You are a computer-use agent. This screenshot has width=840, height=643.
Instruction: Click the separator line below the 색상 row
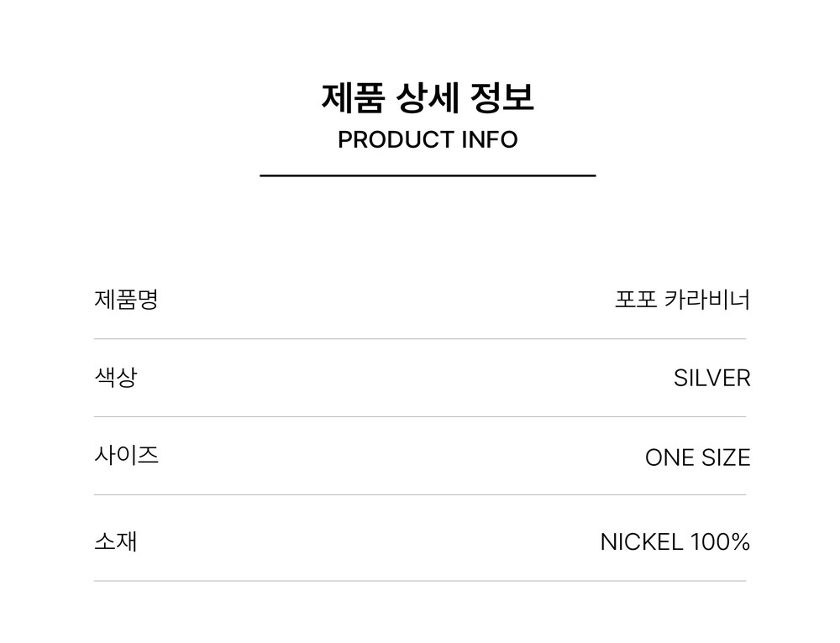(x=420, y=416)
